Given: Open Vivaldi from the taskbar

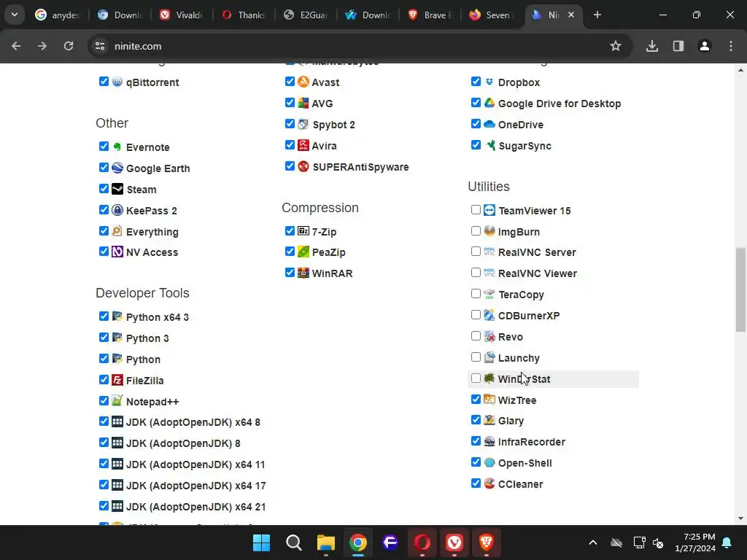Looking at the screenshot, I should tap(454, 542).
